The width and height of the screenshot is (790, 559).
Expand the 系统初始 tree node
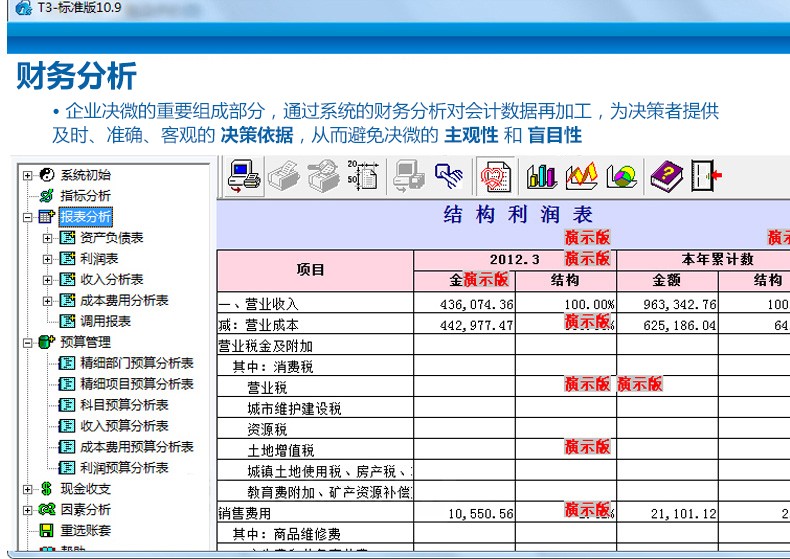pyautogui.click(x=27, y=175)
